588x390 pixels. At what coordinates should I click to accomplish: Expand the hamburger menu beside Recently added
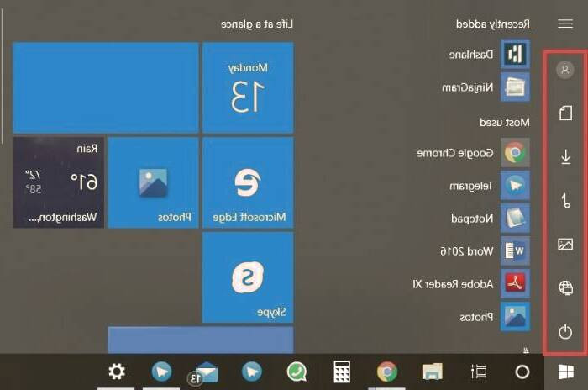[x=565, y=24]
